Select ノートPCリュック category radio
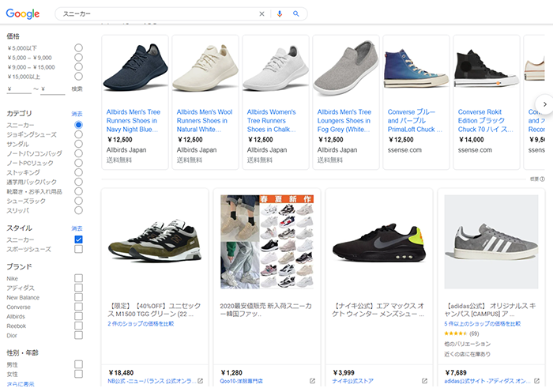 [78, 163]
